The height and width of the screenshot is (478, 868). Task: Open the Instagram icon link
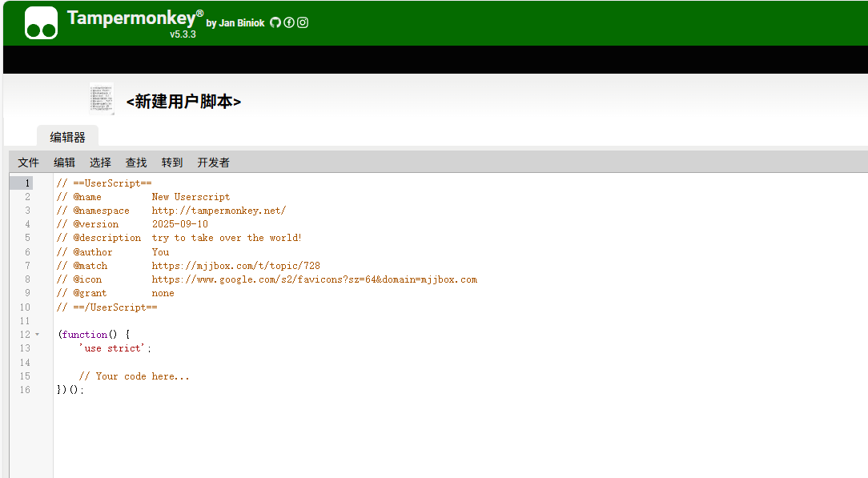point(303,22)
